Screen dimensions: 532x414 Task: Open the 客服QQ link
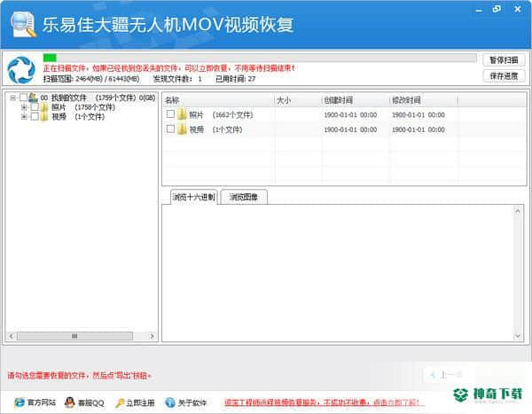91,403
